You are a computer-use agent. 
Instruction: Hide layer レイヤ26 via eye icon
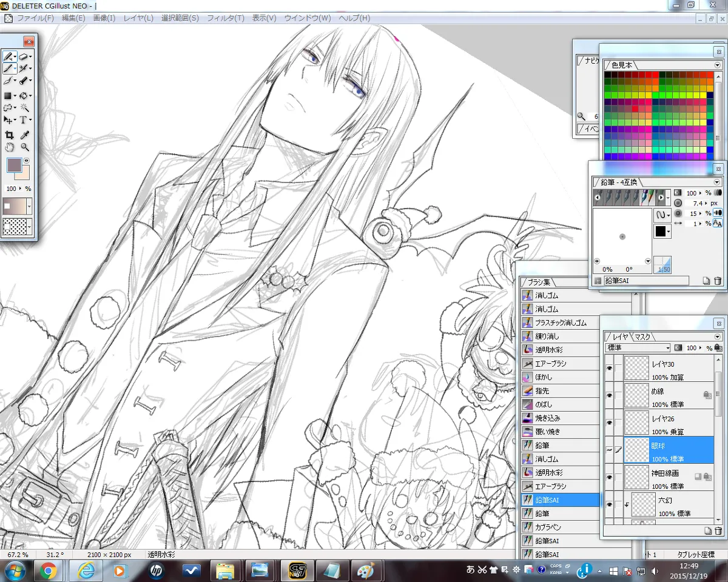pyautogui.click(x=609, y=423)
